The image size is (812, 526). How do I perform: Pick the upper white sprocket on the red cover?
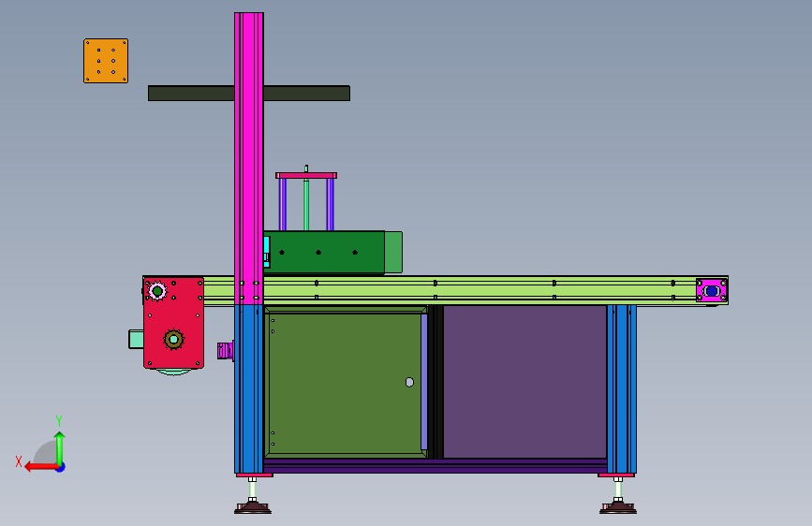pyautogui.click(x=157, y=291)
